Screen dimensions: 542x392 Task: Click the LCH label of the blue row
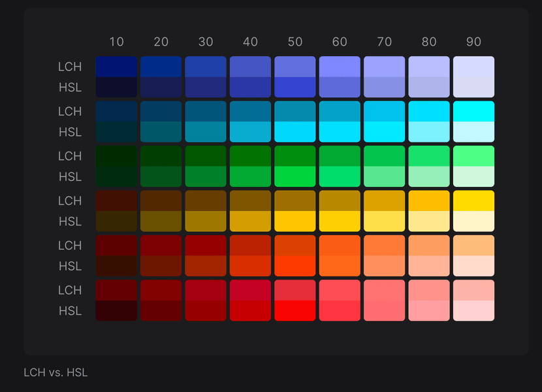[70, 67]
